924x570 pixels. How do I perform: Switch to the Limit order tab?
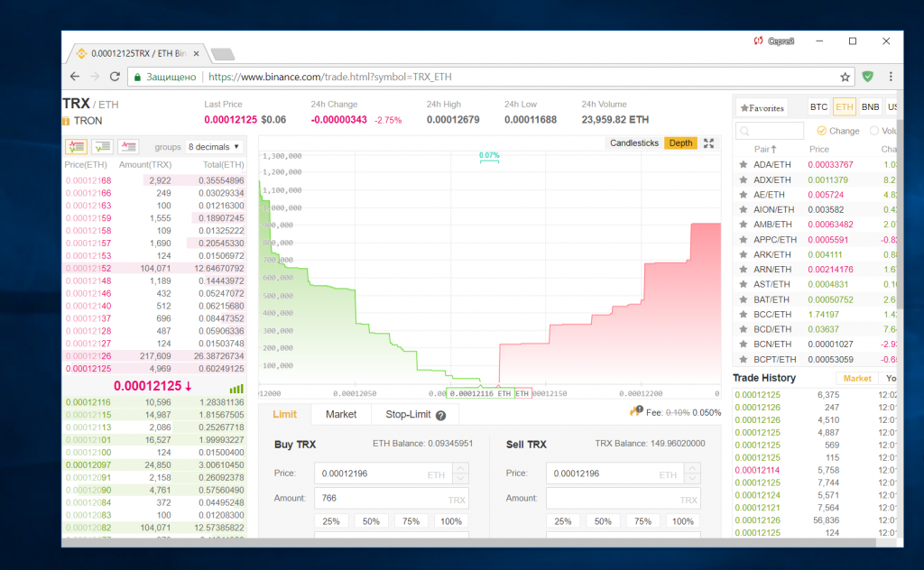coord(284,415)
